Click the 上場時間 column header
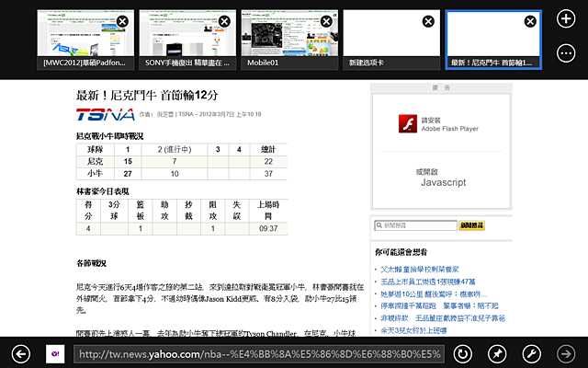The height and width of the screenshot is (368, 588). click(x=268, y=211)
